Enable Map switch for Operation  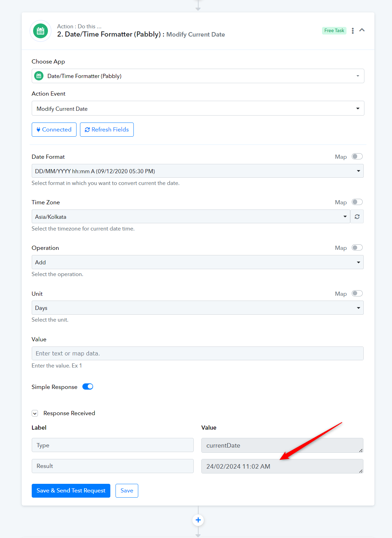(357, 248)
